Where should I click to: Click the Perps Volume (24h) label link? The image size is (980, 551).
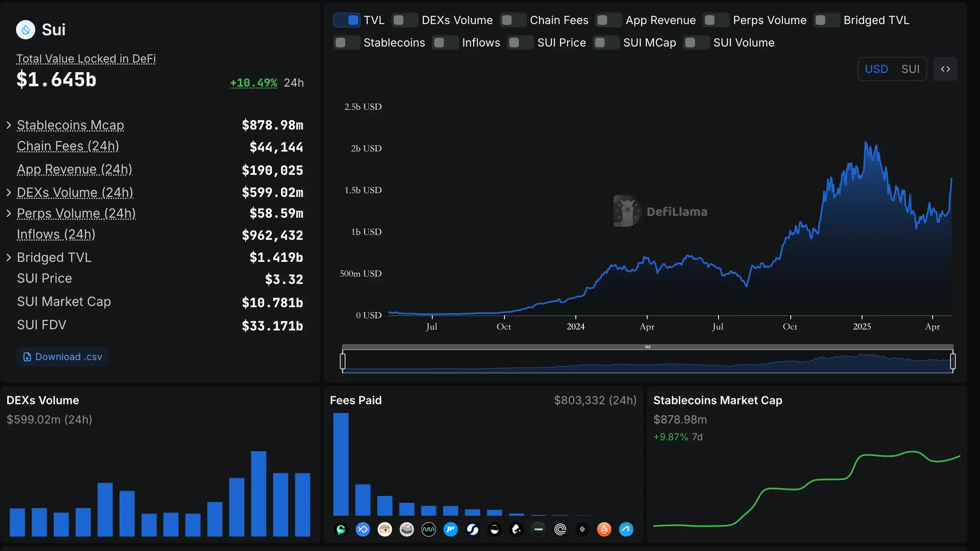tap(77, 213)
